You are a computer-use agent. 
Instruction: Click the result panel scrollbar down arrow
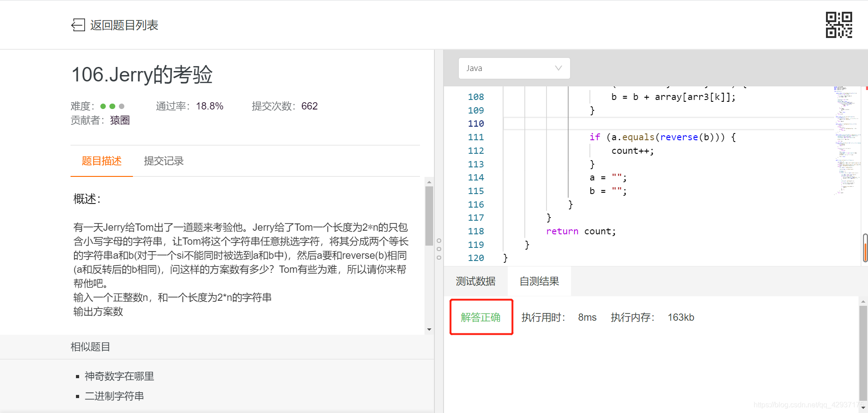tap(863, 408)
